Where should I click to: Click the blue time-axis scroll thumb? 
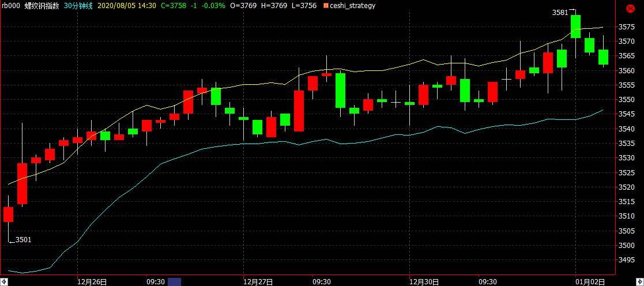174,282
